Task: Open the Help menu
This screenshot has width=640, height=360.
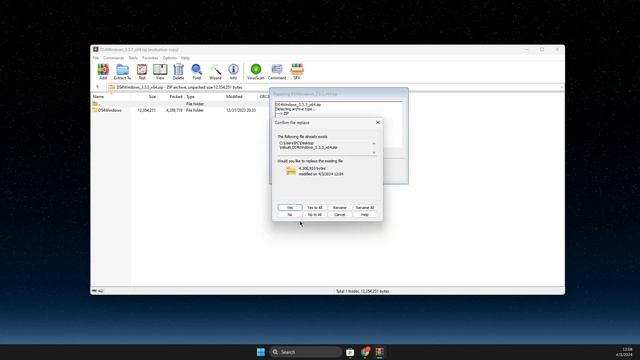Action: click(185, 58)
